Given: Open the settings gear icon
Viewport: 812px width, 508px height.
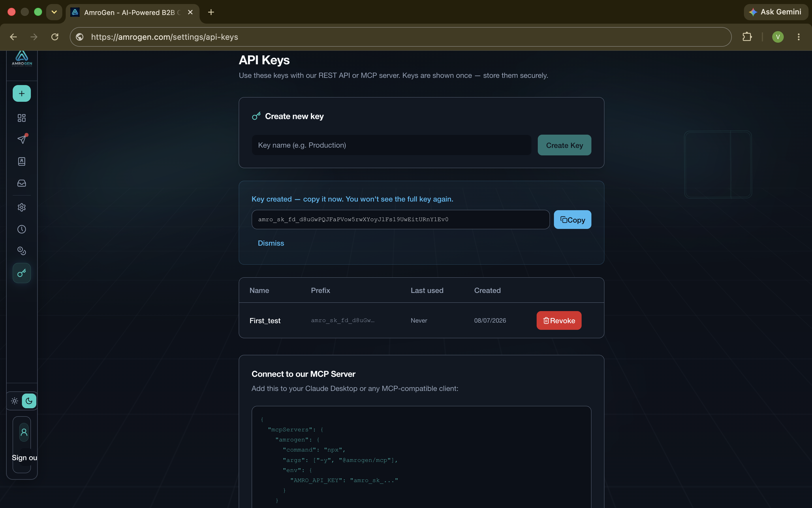Looking at the screenshot, I should click(22, 207).
